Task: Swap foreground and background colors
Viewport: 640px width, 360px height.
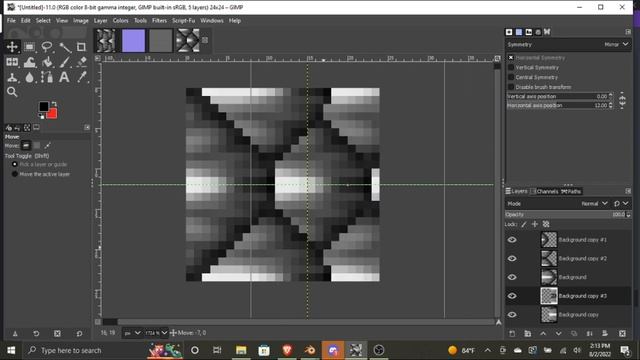Action: coord(54,103)
